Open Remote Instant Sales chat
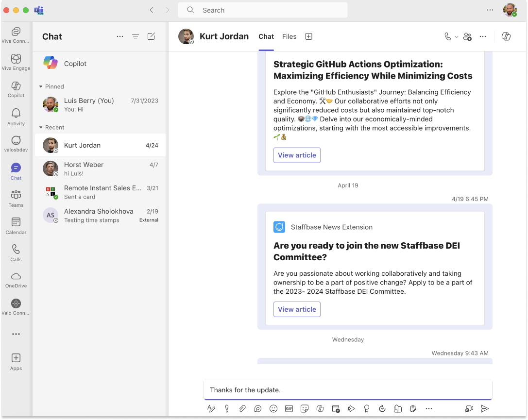Screen dimensions: 528x420 click(x=101, y=192)
